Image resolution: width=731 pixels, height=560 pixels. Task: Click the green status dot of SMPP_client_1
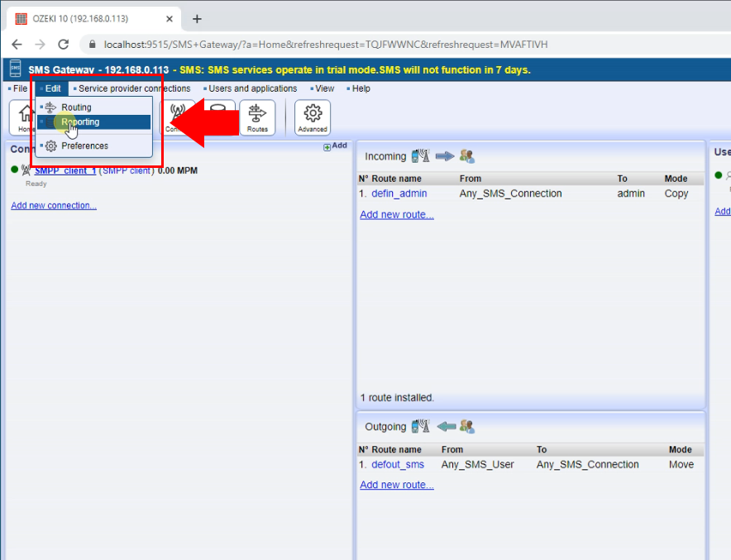coord(14,170)
